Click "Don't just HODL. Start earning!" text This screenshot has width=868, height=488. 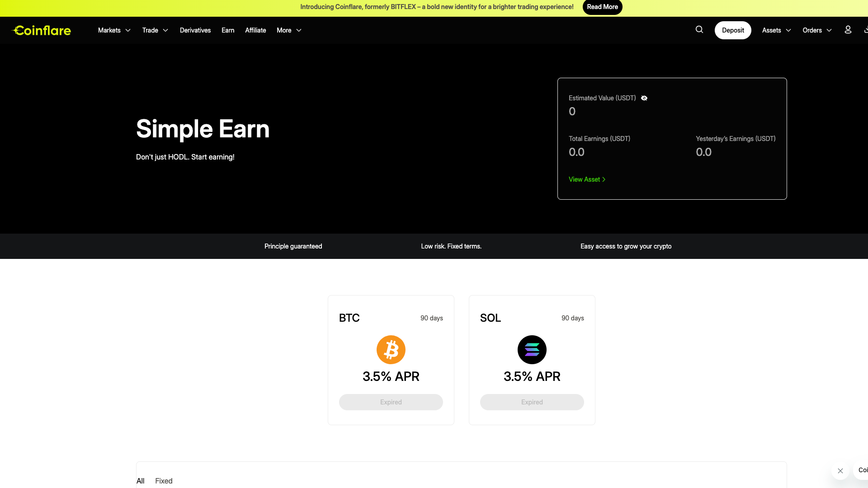185,157
